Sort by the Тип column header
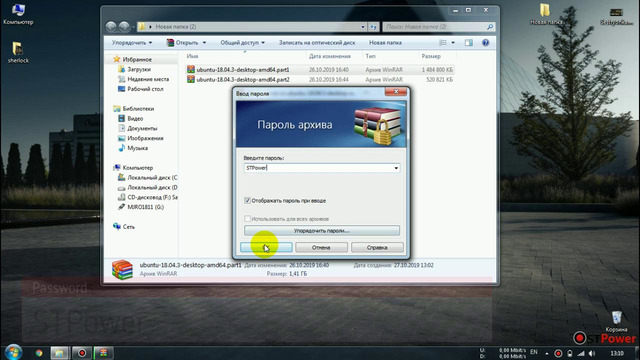 (370, 56)
